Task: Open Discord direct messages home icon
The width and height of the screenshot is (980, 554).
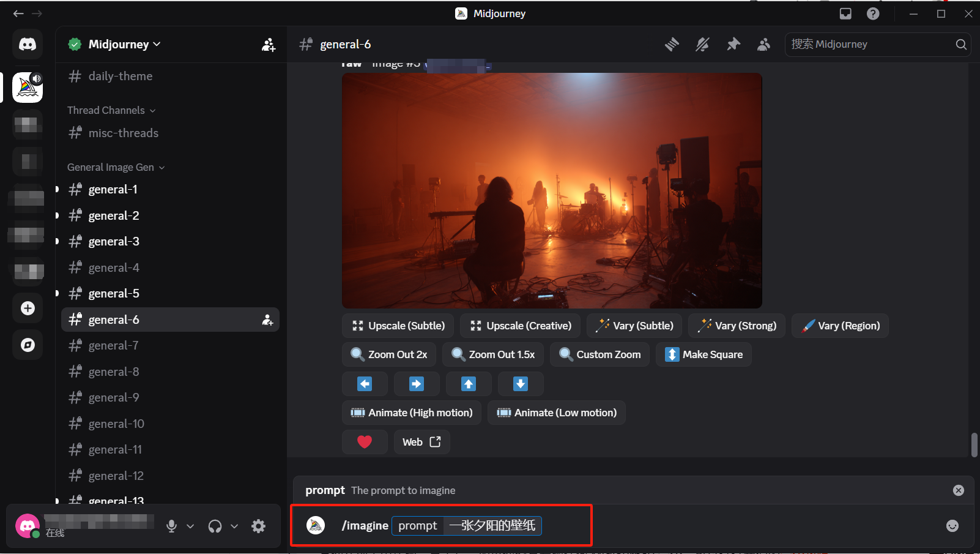Action: tap(28, 44)
